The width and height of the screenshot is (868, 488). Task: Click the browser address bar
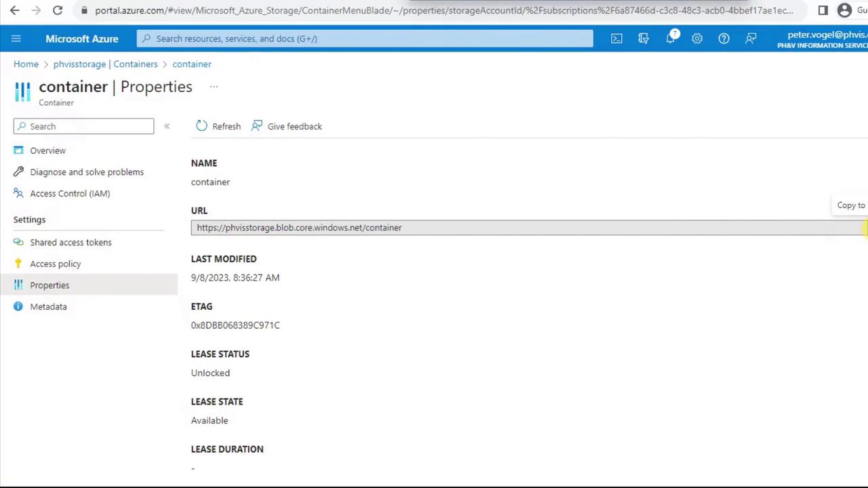(x=444, y=10)
